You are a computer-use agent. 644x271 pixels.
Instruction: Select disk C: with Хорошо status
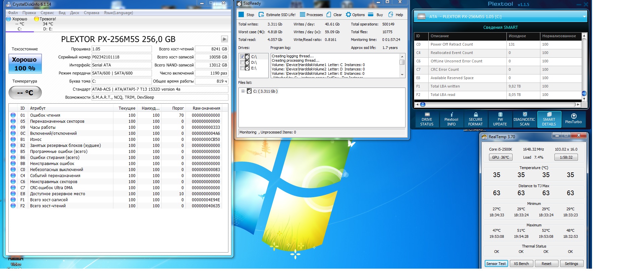19,24
